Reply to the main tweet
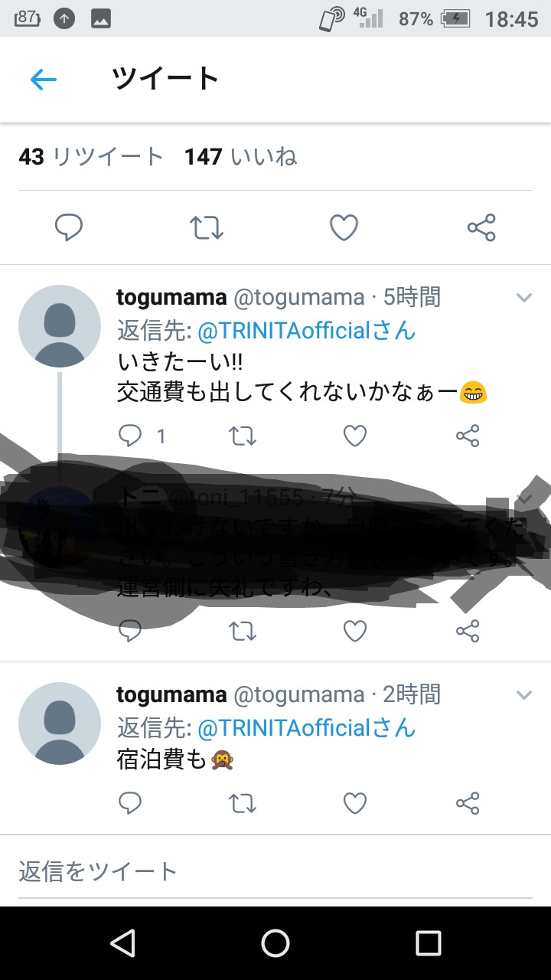This screenshot has height=980, width=551. [x=69, y=227]
